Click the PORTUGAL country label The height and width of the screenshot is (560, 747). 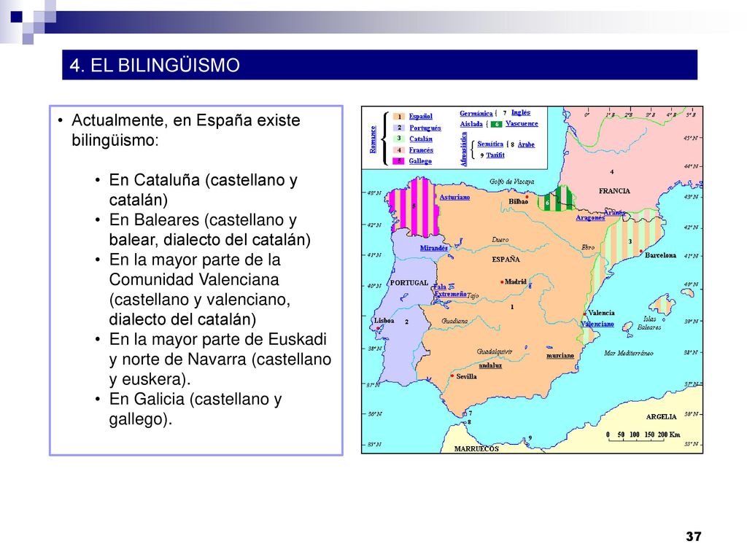click(x=409, y=282)
